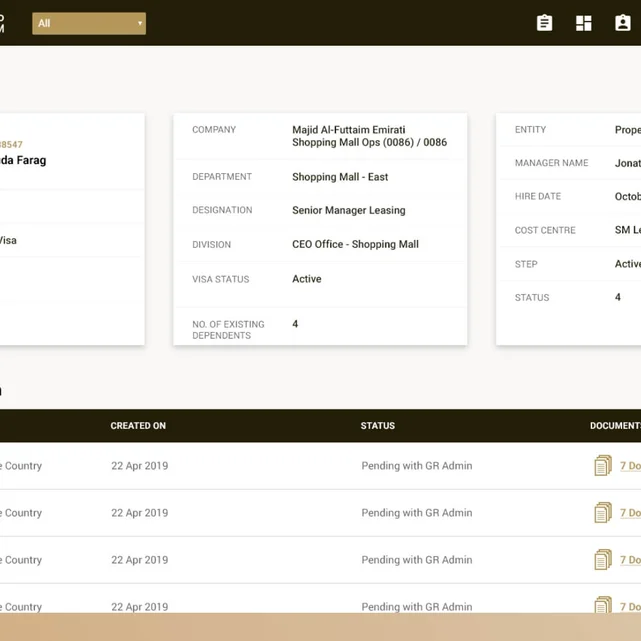Image resolution: width=641 pixels, height=641 pixels.
Task: Open '7 Do...' documents link in first row
Action: tap(630, 466)
